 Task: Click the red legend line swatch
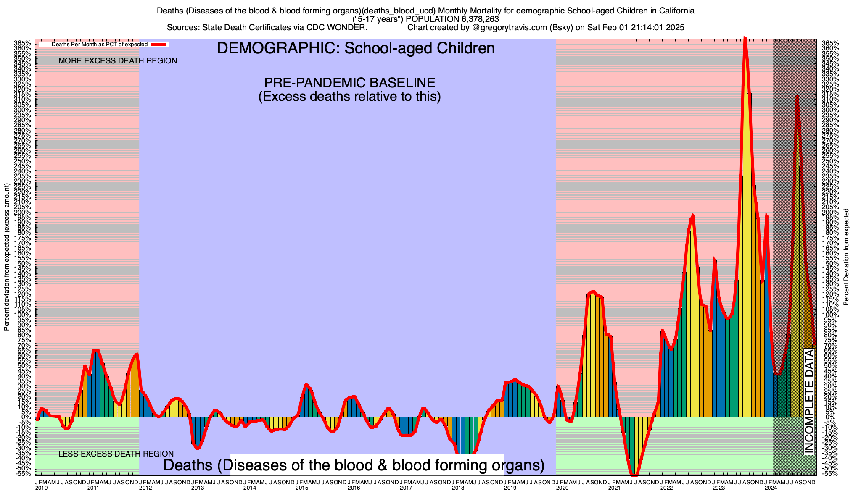point(159,44)
